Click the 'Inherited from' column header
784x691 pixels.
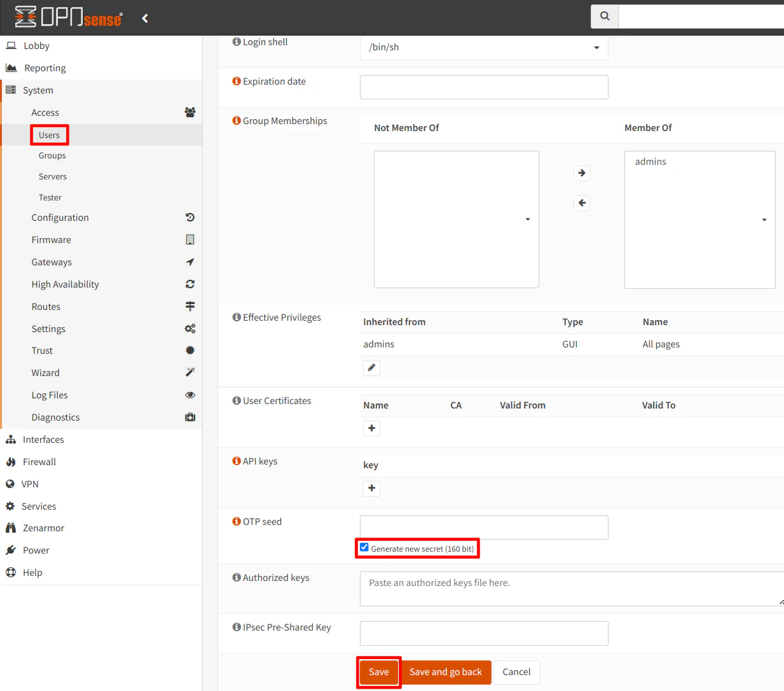(x=394, y=322)
